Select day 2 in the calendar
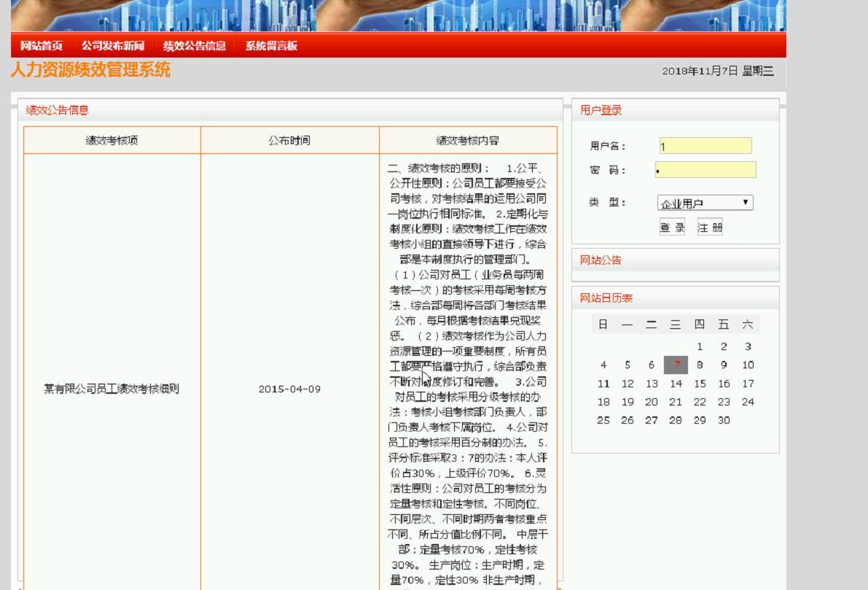The height and width of the screenshot is (590, 868). 724,346
